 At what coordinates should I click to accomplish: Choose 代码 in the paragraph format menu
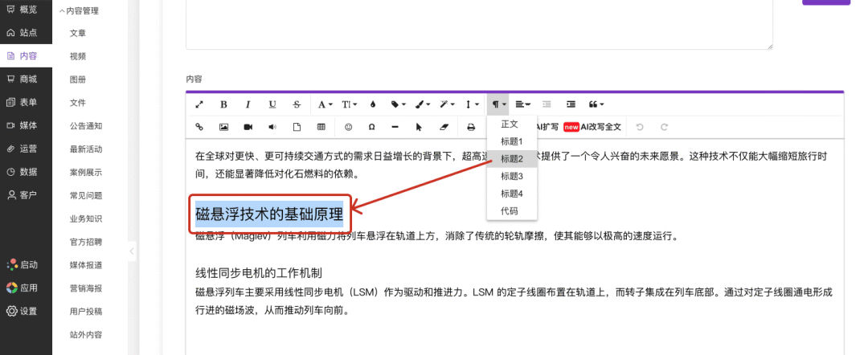click(x=510, y=211)
